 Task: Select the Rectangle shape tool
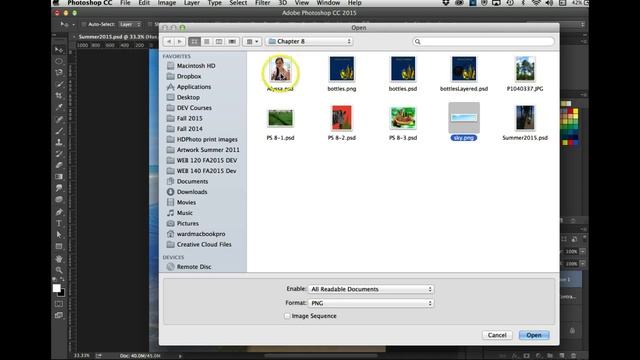point(59,247)
